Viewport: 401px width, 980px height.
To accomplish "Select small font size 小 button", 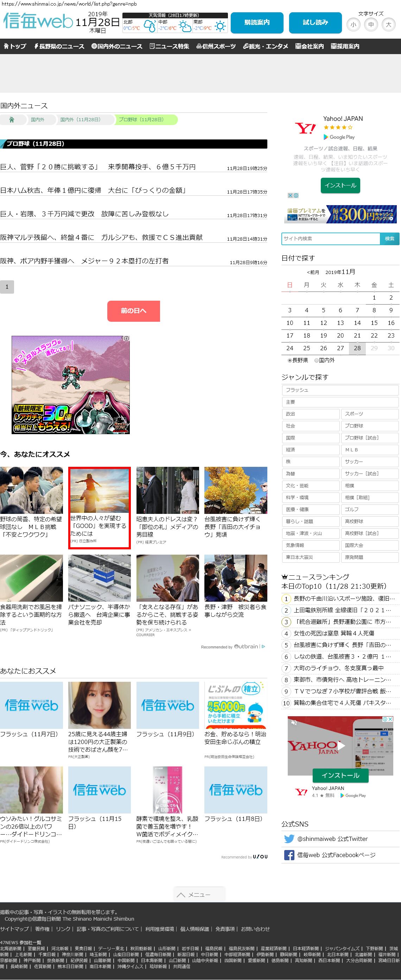I will (x=354, y=25).
